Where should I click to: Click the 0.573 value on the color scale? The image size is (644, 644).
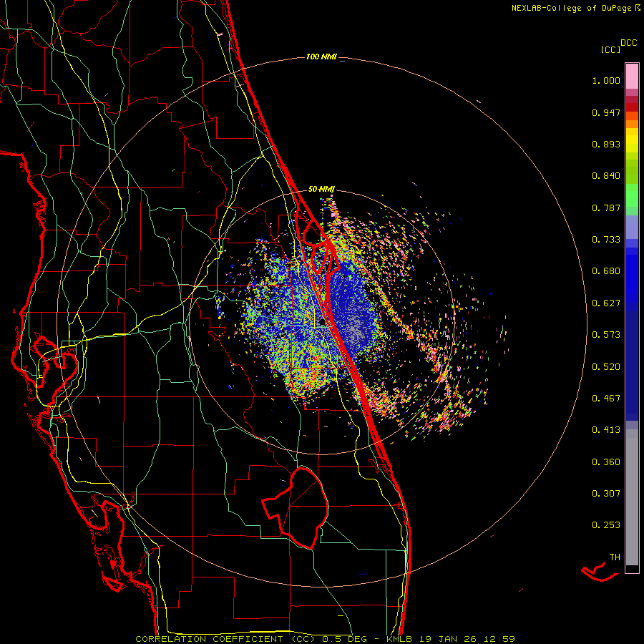pyautogui.click(x=606, y=335)
